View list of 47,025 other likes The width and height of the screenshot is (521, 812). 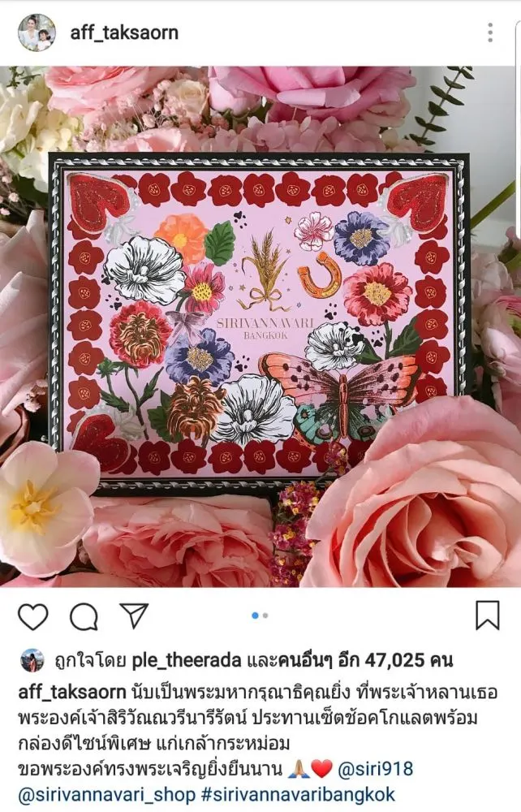point(364,660)
